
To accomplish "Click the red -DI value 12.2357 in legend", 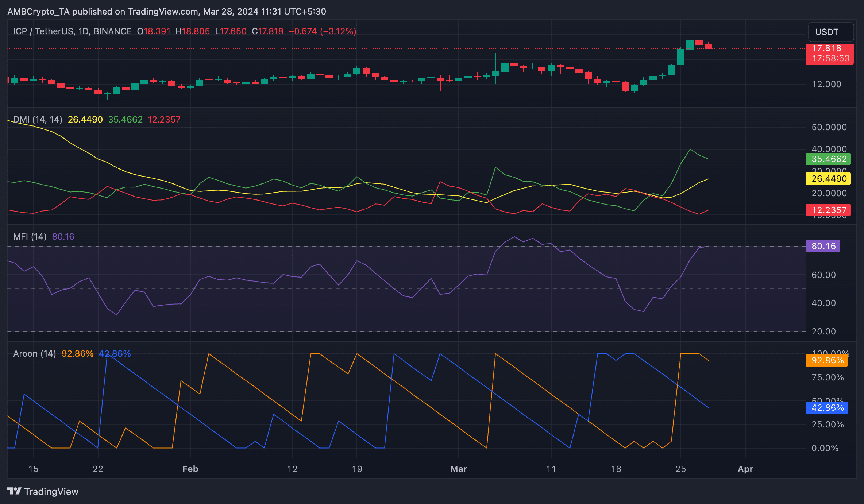I will click(164, 120).
